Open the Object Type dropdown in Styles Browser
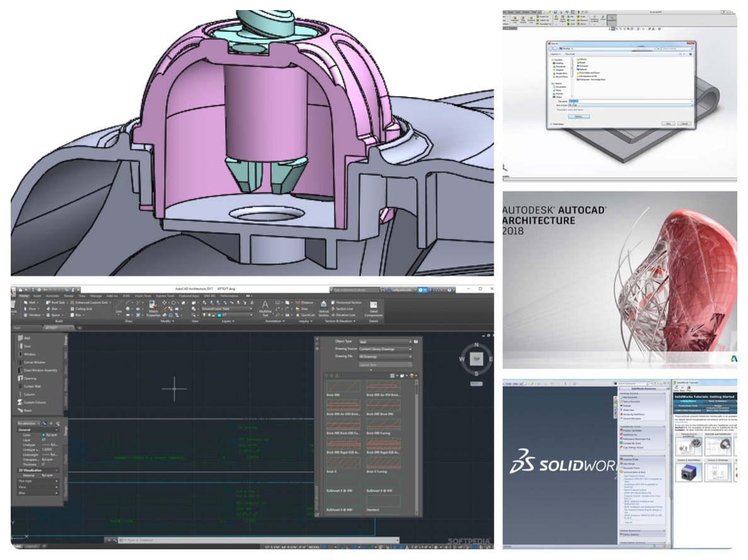 (x=385, y=342)
